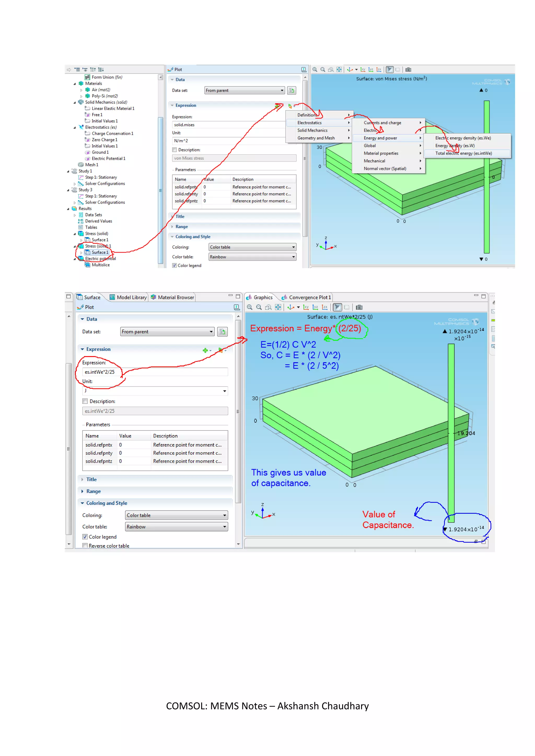Zoom in on the upper Graphics toolbar
This screenshot has height=756, width=535.
pyautogui.click(x=315, y=69)
